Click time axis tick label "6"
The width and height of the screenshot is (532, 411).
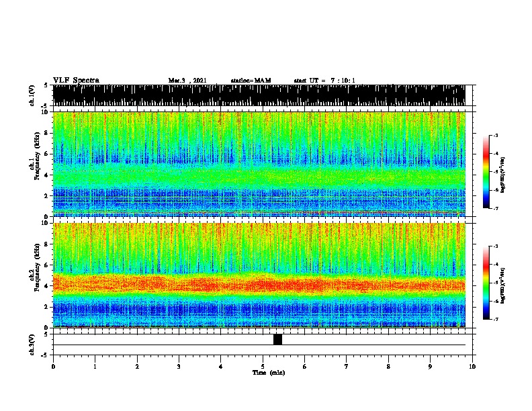point(305,367)
